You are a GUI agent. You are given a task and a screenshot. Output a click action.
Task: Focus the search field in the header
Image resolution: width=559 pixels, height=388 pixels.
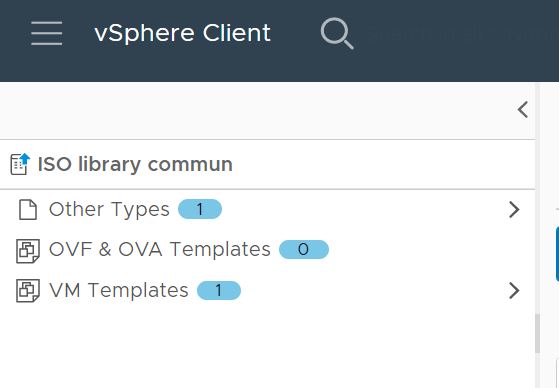pos(462,34)
